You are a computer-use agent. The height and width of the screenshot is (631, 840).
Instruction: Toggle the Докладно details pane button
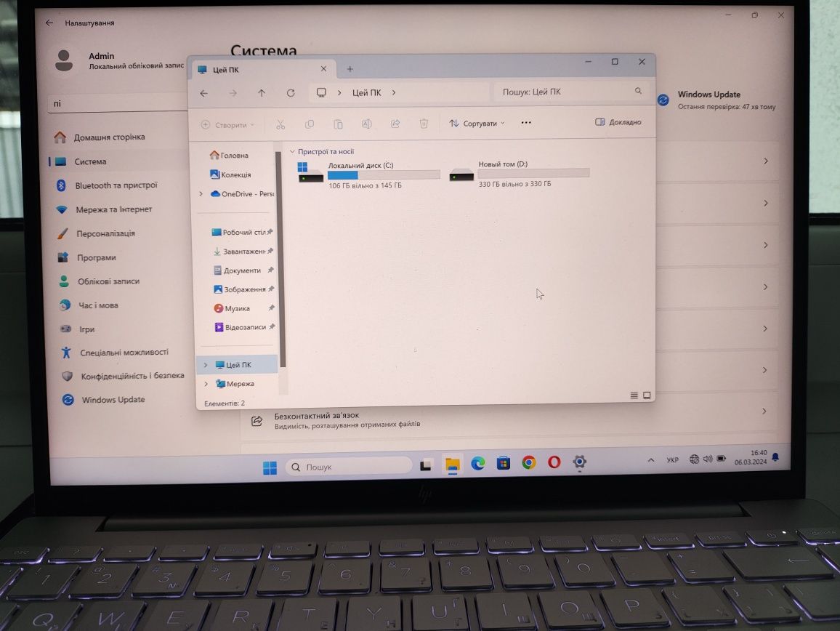(x=618, y=122)
